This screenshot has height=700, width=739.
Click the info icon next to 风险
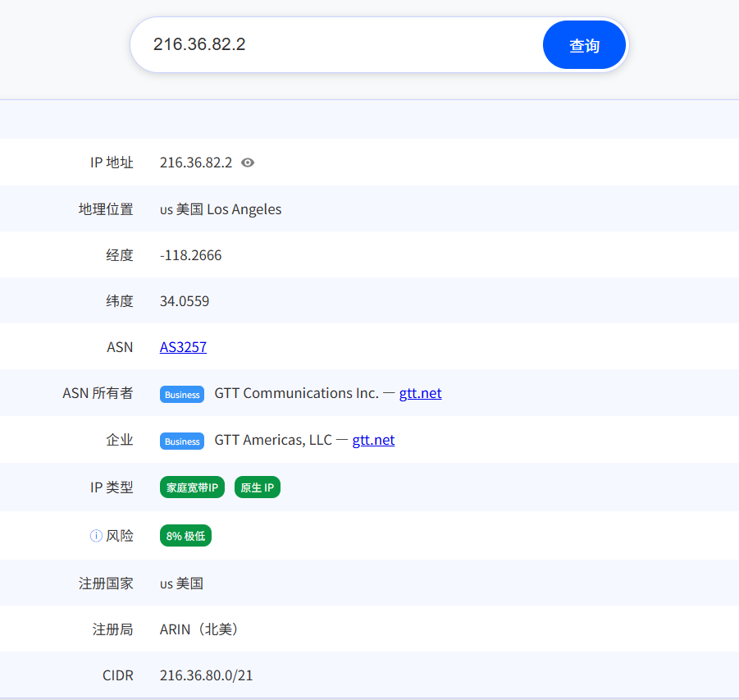[96, 536]
